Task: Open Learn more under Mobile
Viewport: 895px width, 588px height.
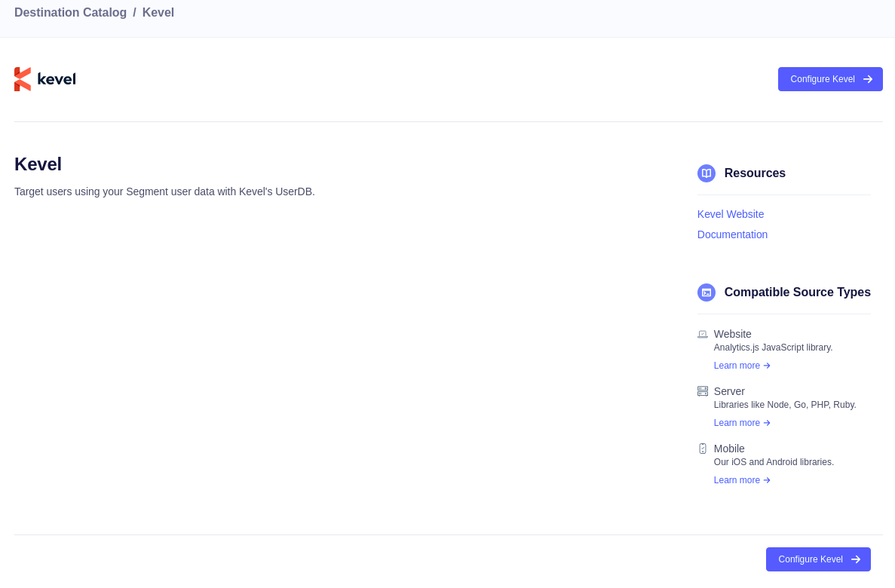Action: (x=737, y=480)
